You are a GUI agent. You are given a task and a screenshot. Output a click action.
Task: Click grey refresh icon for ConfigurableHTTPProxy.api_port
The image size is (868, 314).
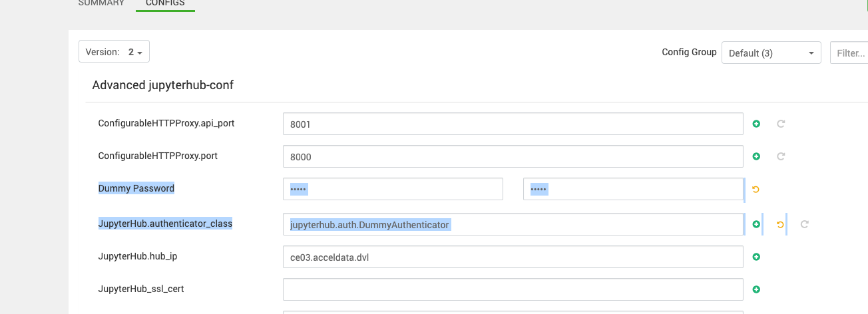(781, 124)
